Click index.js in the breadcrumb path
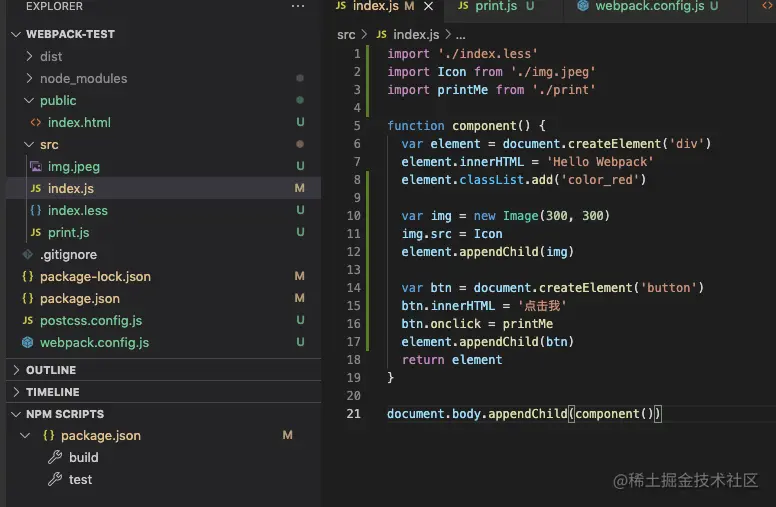The height and width of the screenshot is (507, 776). (416, 35)
